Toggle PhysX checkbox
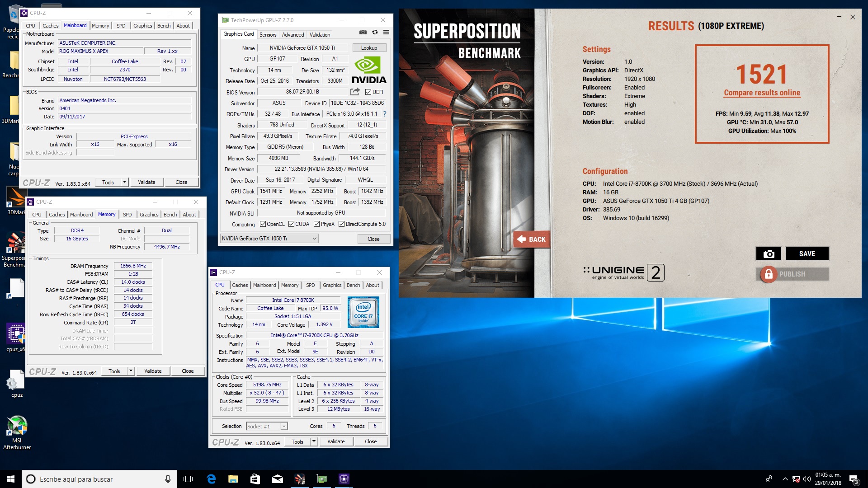Image resolution: width=868 pixels, height=488 pixels. pyautogui.click(x=317, y=224)
